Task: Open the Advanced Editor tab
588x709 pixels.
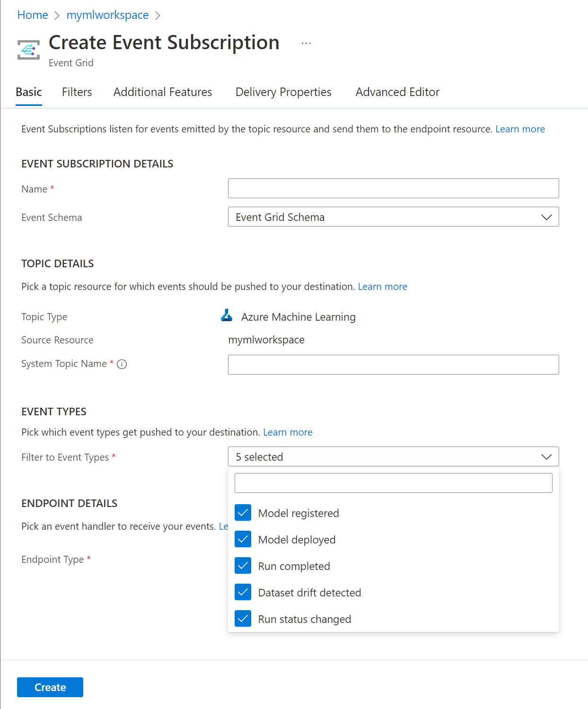Action: pos(397,92)
